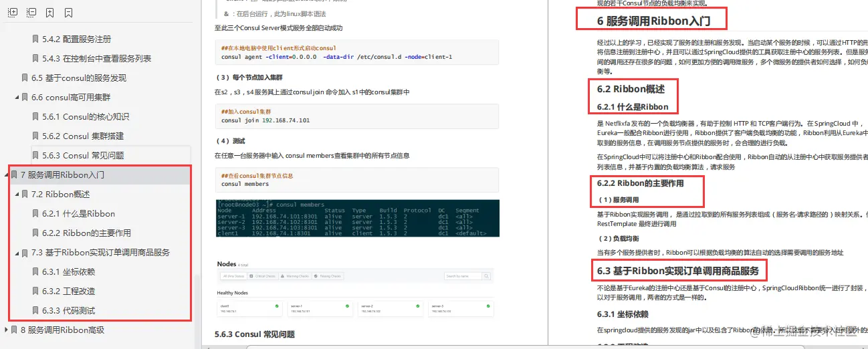Screen dimensions: 868x349
Task: Click the subheading (4) 测试
Action: [229, 141]
